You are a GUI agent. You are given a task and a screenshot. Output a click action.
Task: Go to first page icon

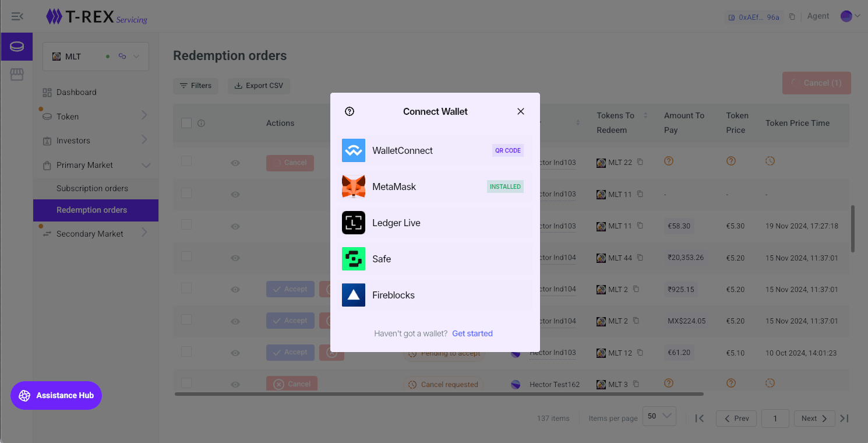tap(700, 419)
